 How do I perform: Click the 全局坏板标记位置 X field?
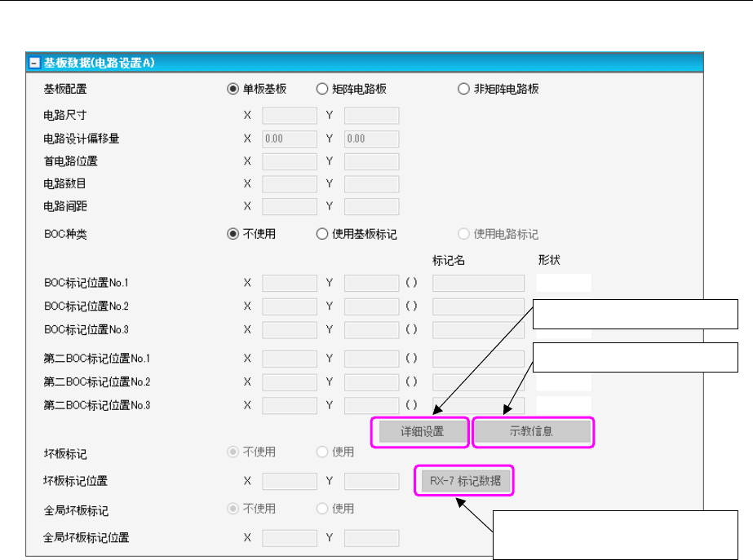click(x=290, y=538)
